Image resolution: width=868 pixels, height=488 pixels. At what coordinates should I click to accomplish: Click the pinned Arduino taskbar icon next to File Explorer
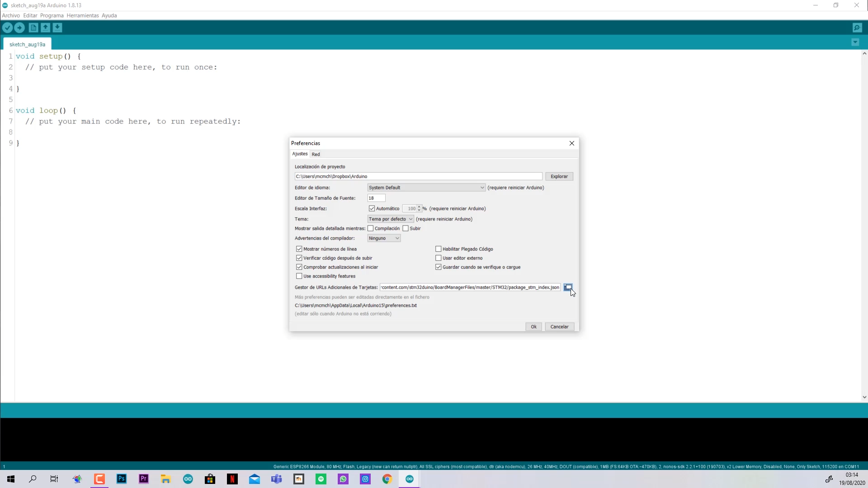(188, 479)
